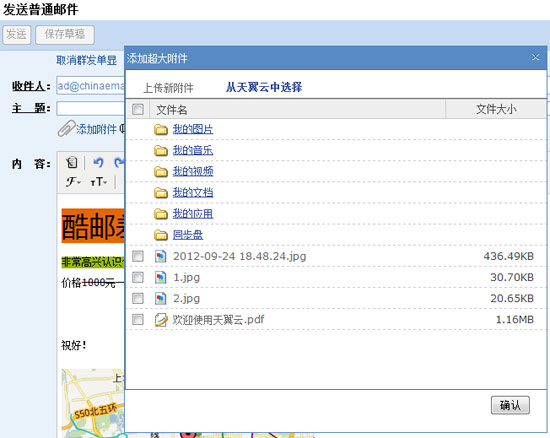The width and height of the screenshot is (550, 438).
Task: Click the 发送 button
Action: coord(16,34)
